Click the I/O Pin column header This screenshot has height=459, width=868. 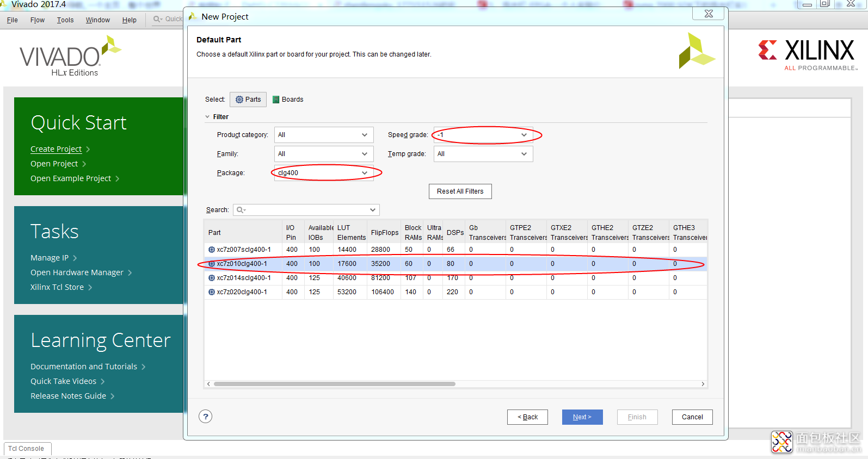coord(293,233)
